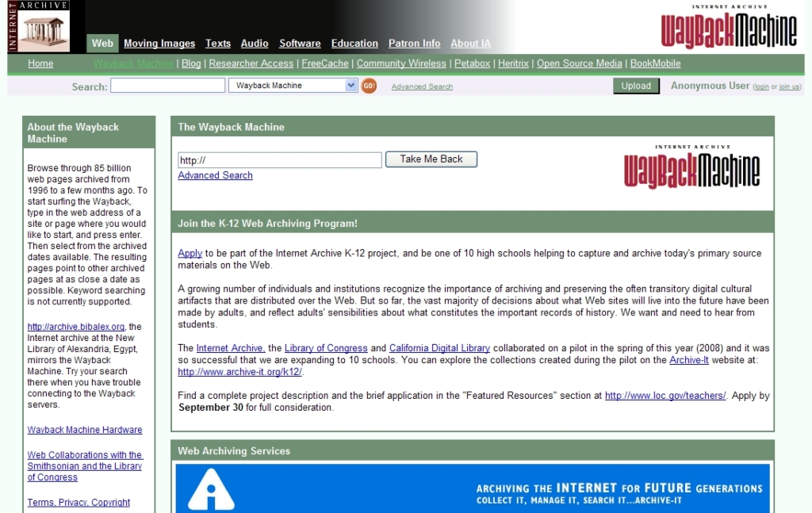This screenshot has height=513, width=812.
Task: Click the Home link in the green bar
Action: (x=40, y=63)
